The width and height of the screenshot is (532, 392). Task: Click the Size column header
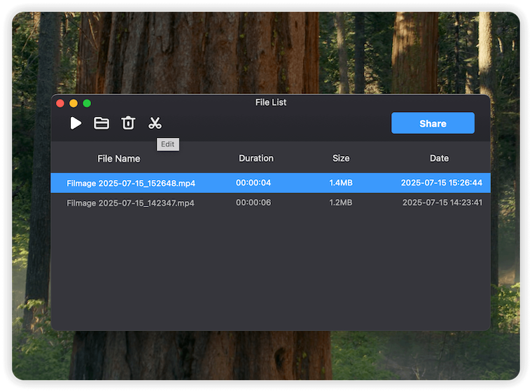pyautogui.click(x=341, y=158)
